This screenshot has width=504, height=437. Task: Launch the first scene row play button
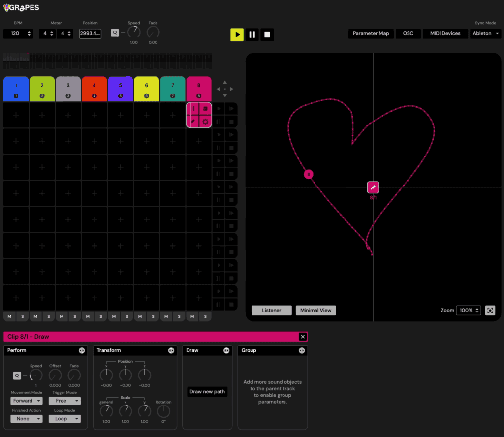[219, 109]
